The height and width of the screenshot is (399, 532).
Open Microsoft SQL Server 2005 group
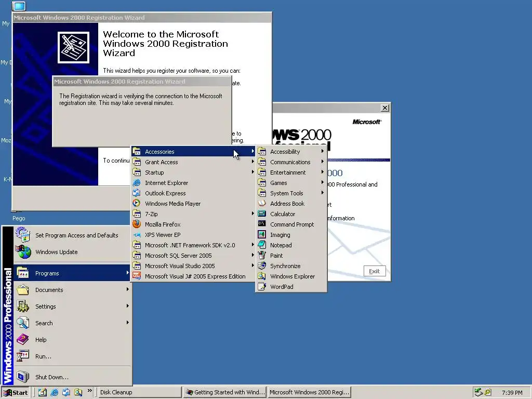(193, 256)
